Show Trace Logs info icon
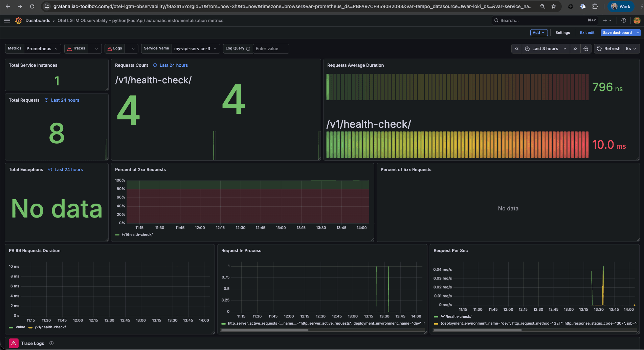Viewport: 644px width, 350px height. click(51, 344)
